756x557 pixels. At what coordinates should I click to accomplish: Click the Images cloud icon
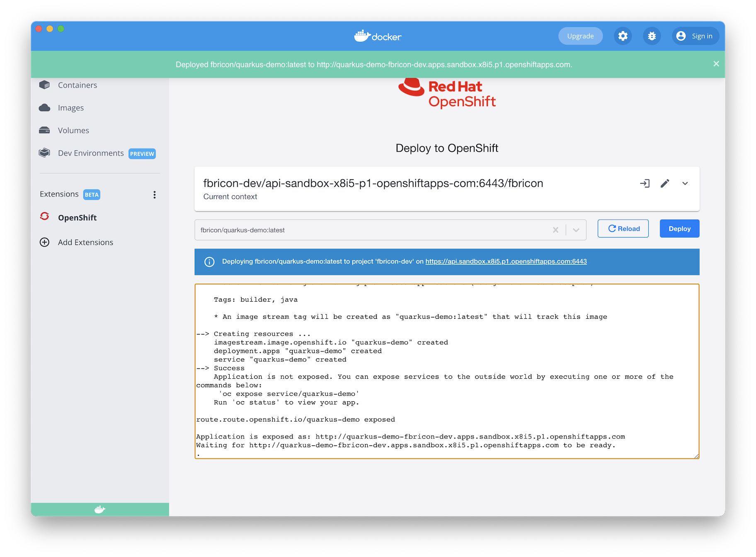pyautogui.click(x=44, y=108)
